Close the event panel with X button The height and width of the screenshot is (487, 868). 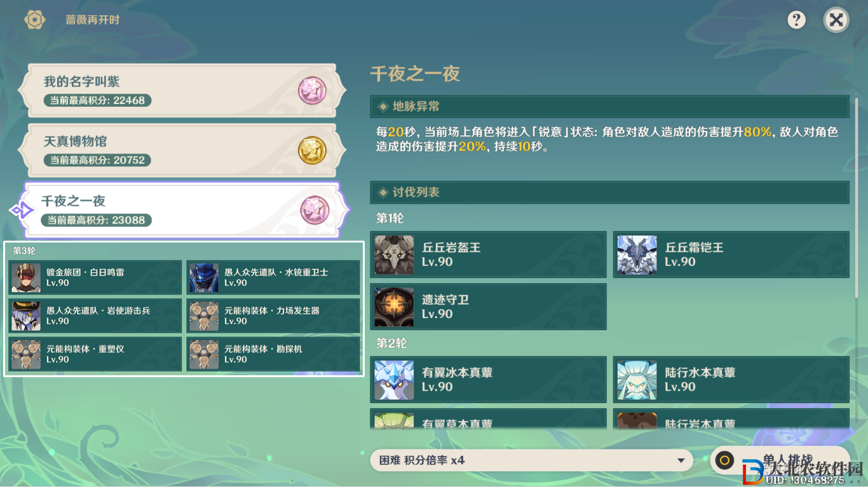click(836, 20)
